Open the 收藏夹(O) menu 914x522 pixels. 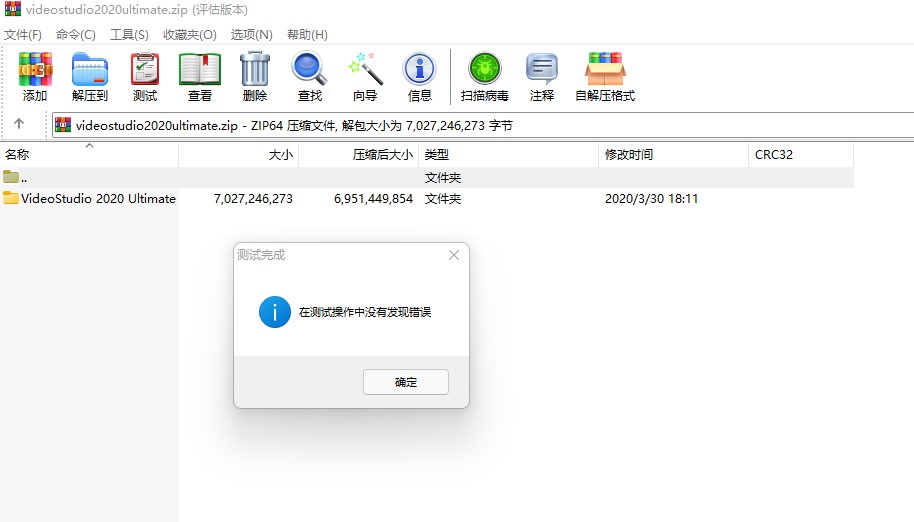tap(190, 34)
